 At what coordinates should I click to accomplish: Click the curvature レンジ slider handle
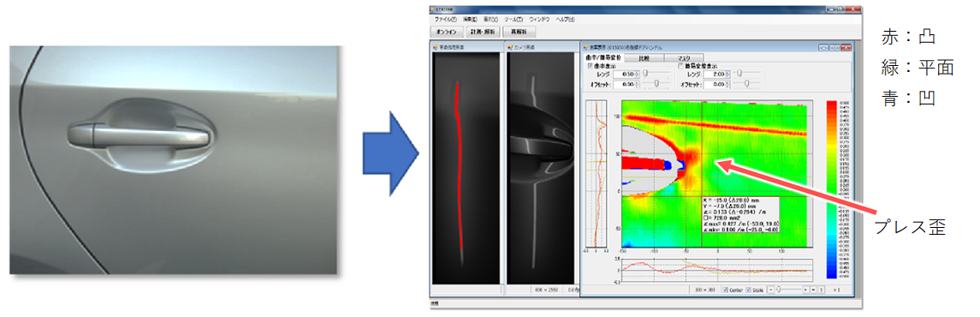tap(645, 73)
